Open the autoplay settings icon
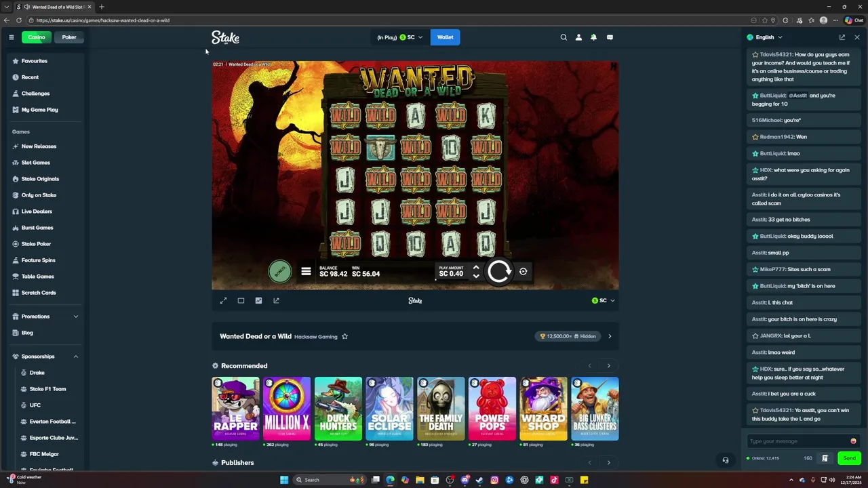This screenshot has width=868, height=488. 523,271
